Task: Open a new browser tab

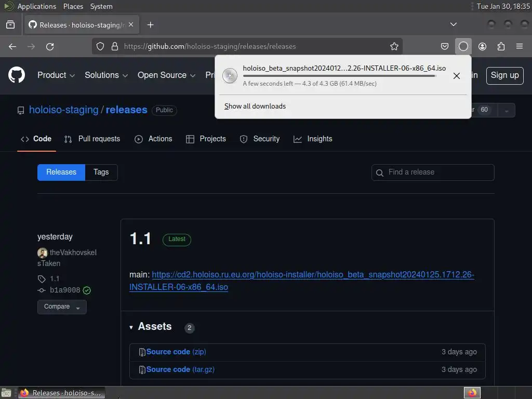Action: click(150, 25)
